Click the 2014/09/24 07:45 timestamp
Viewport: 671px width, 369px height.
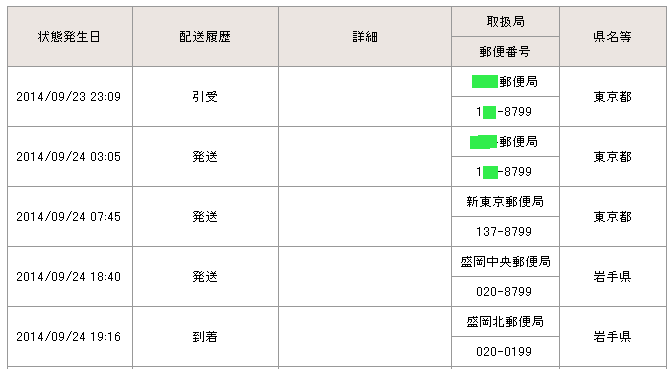[68, 217]
